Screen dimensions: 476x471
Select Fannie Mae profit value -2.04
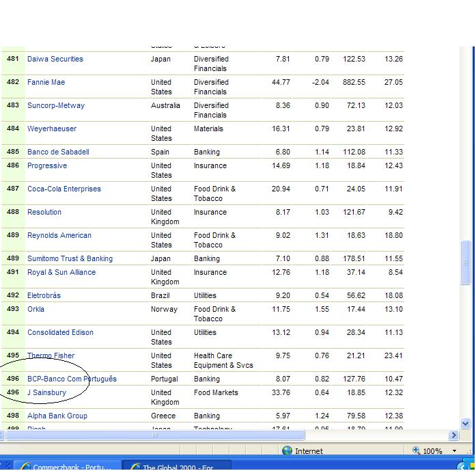point(320,82)
